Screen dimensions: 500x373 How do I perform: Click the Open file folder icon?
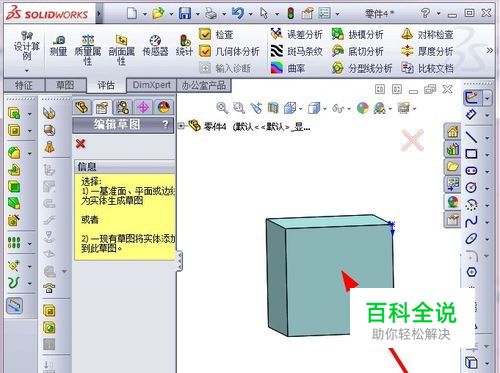(158, 13)
